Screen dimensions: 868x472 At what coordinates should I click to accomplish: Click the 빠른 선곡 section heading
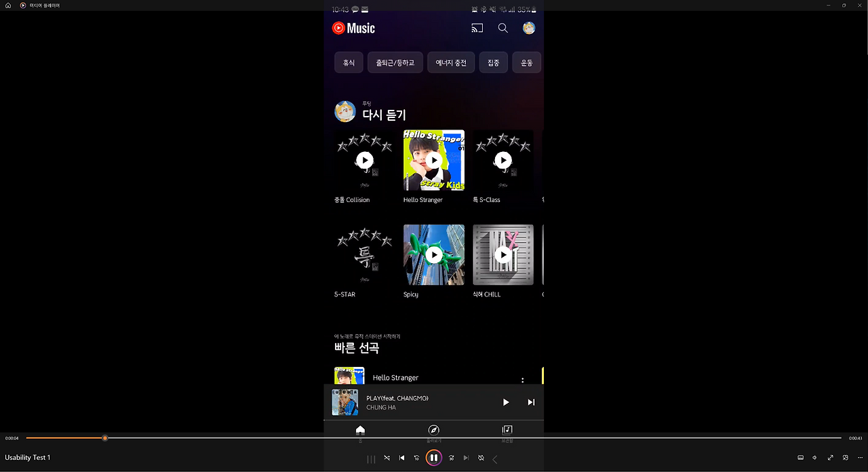(357, 348)
